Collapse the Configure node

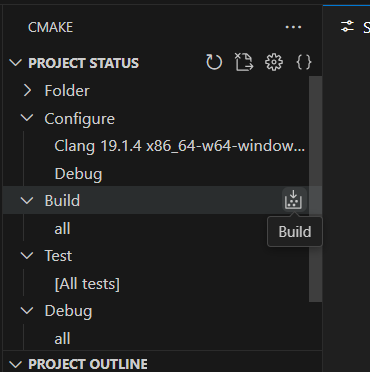27,118
